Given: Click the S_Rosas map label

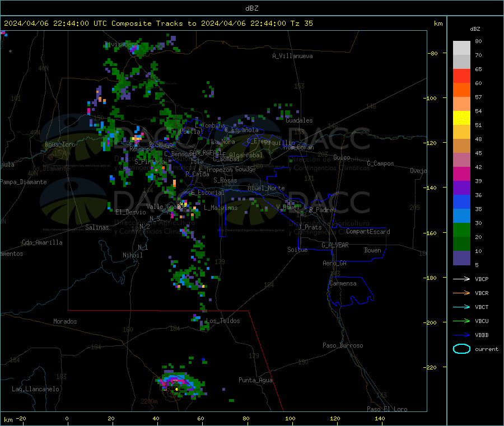Looking at the screenshot, I should coord(225,180).
